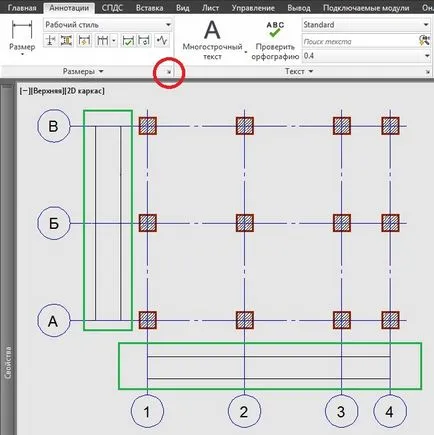Select hatched column at axes В and 4

[x=390, y=126]
